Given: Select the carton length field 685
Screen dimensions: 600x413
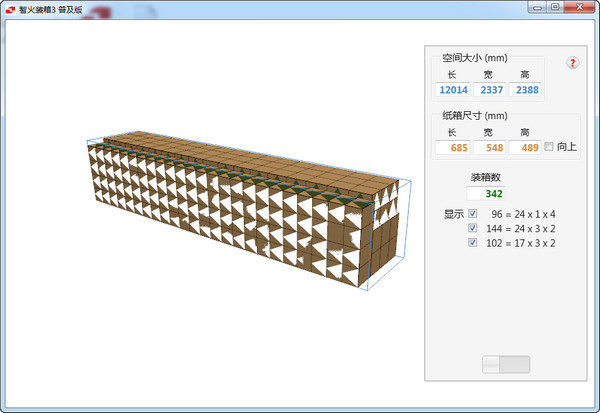Looking at the screenshot, I should [x=452, y=147].
